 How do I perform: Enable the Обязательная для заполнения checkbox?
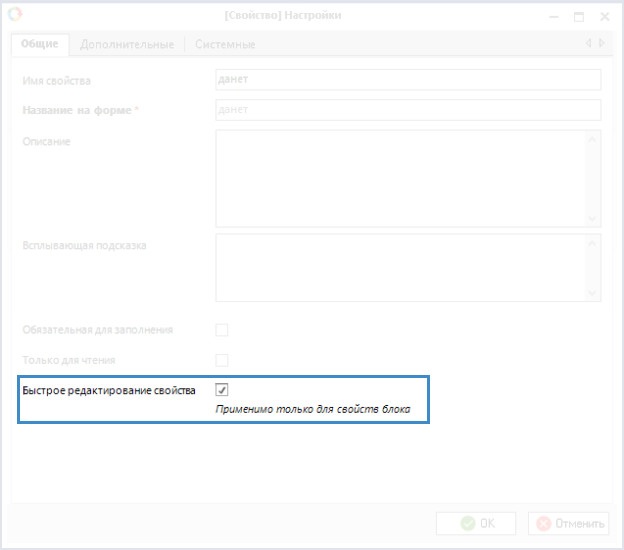point(222,330)
